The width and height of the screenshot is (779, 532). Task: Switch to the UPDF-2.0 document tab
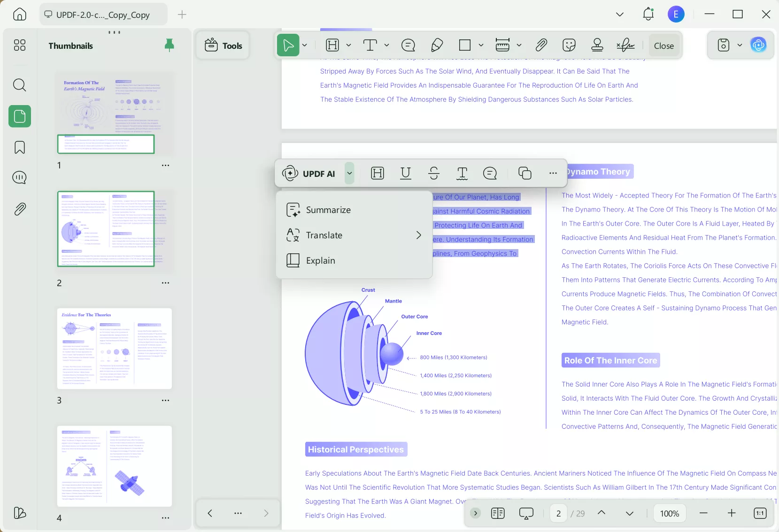[103, 15]
